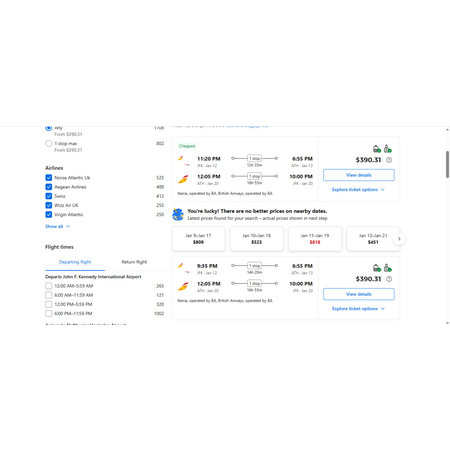Click the carry-on bag icon in second result

pos(377,268)
